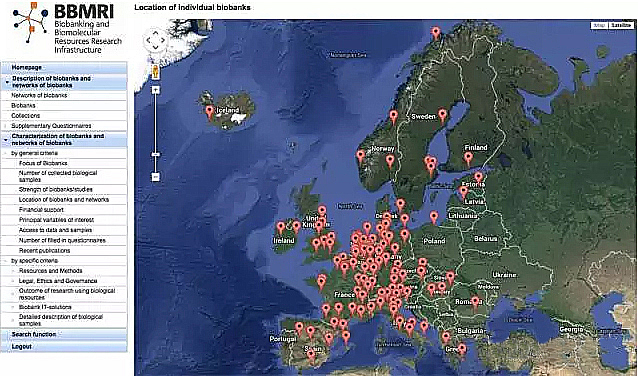Switch to Map view type
The height and width of the screenshot is (376, 638).
599,25
